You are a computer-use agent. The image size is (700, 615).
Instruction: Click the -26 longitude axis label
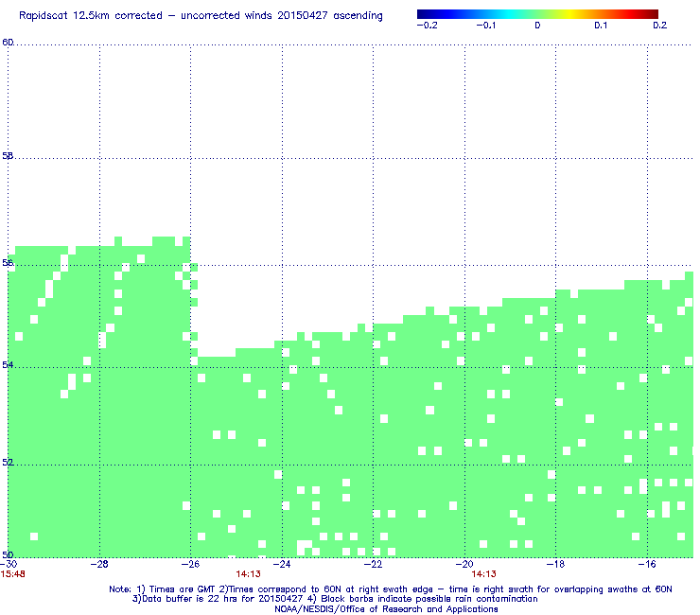191,564
